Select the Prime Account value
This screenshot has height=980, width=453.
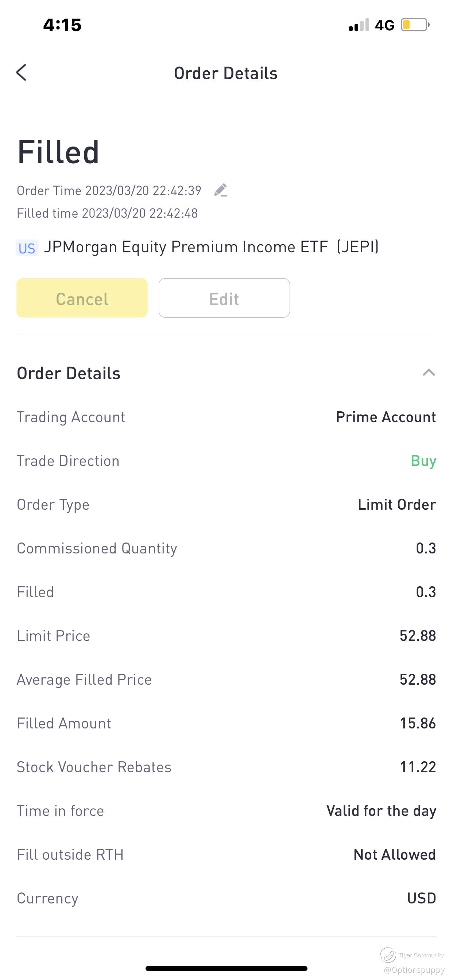pyautogui.click(x=386, y=417)
